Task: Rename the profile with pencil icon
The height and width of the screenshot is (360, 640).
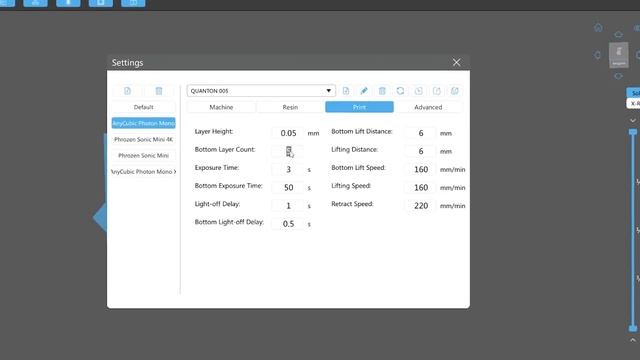Action: pyautogui.click(x=364, y=91)
